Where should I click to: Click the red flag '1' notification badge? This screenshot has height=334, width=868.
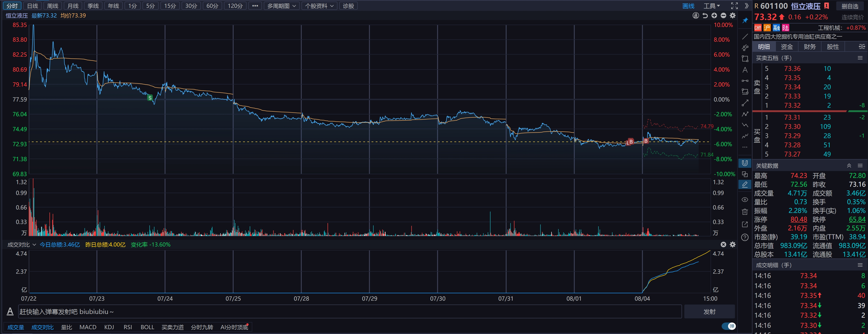(826, 6)
